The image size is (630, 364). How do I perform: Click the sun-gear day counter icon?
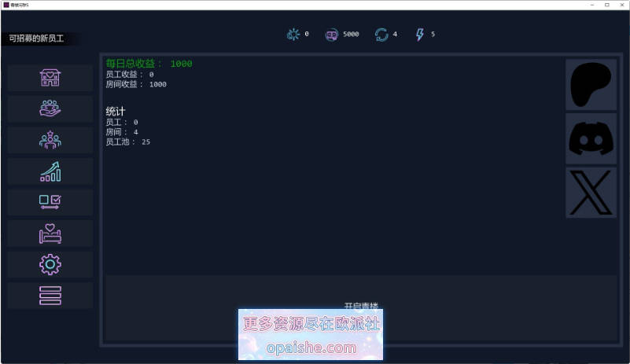[x=293, y=35]
